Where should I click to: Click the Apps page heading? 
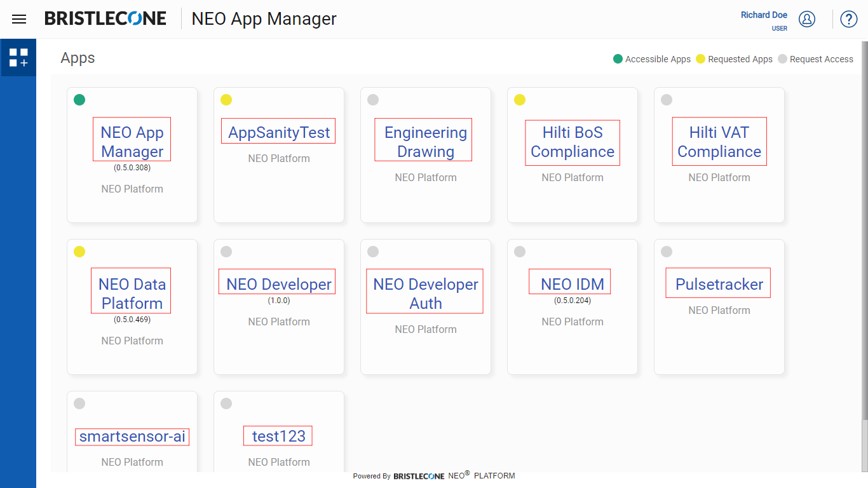pos(78,58)
